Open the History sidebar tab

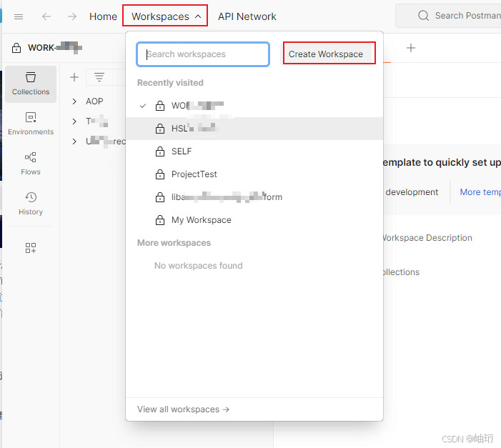click(31, 204)
